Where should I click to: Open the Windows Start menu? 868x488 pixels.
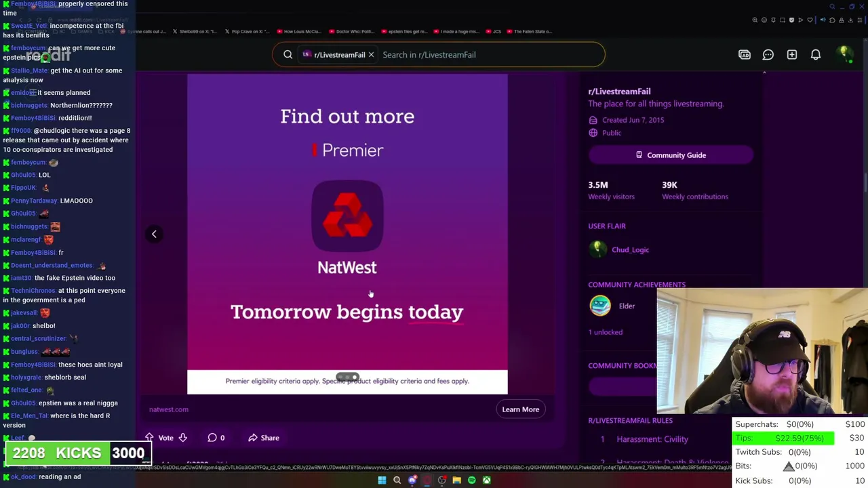point(382,481)
